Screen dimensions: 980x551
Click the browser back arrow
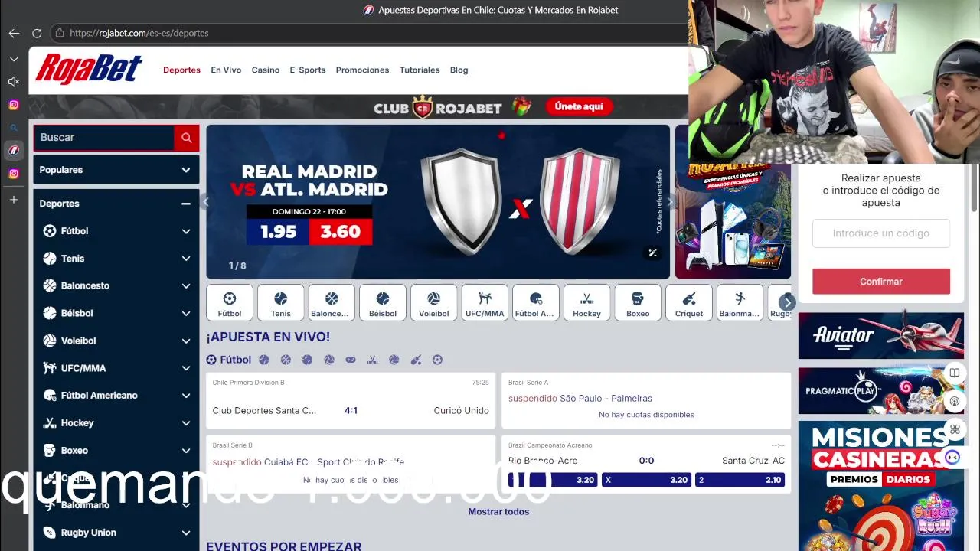14,33
